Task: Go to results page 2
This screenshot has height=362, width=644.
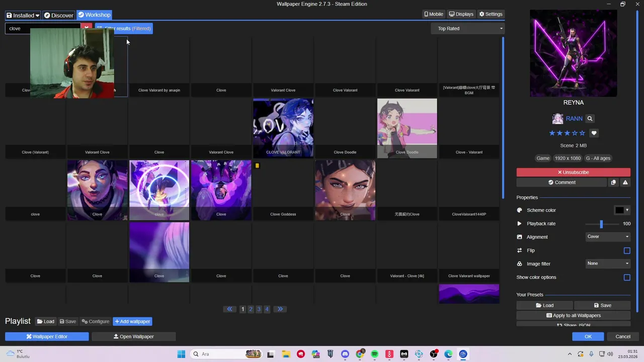Action: click(x=251, y=309)
